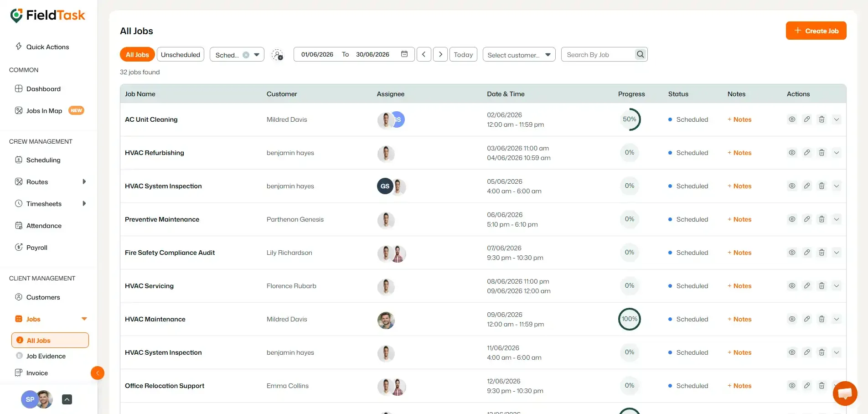This screenshot has width=868, height=414.
Task: Click dark up-arrow icon beside profile photo
Action: pos(67,399)
